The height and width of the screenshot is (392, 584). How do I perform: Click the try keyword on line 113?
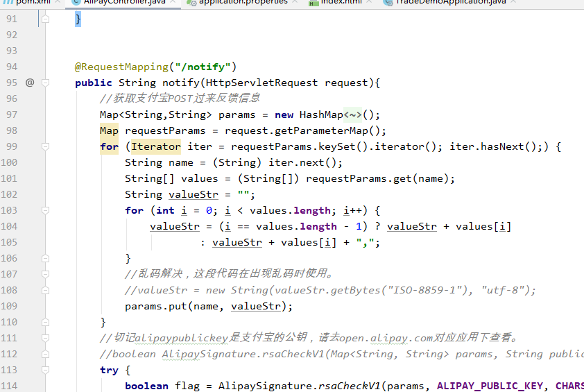tap(109, 370)
